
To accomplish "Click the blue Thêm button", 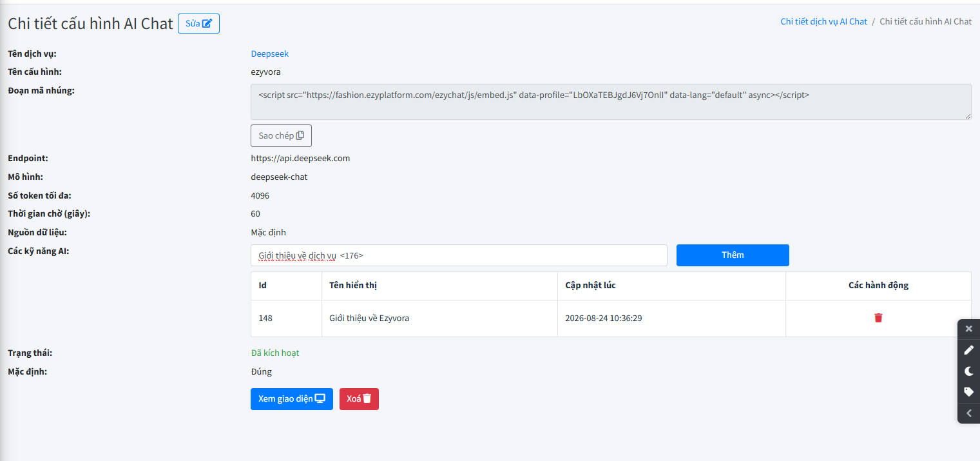I will click(733, 255).
